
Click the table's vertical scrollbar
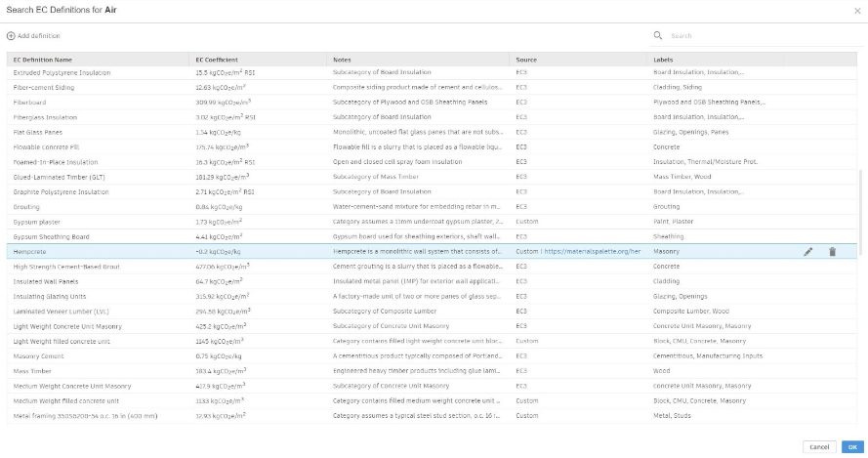point(860,215)
